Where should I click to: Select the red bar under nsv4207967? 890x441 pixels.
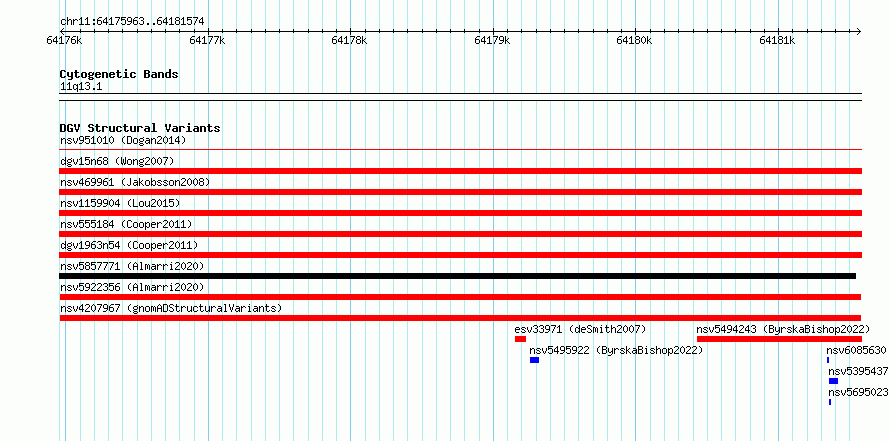click(460, 318)
